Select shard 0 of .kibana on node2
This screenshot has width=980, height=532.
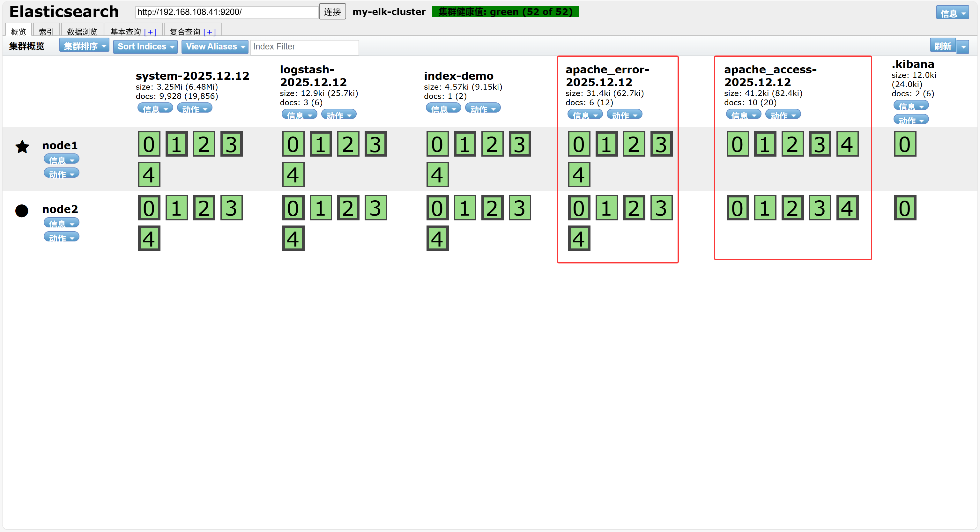click(905, 208)
